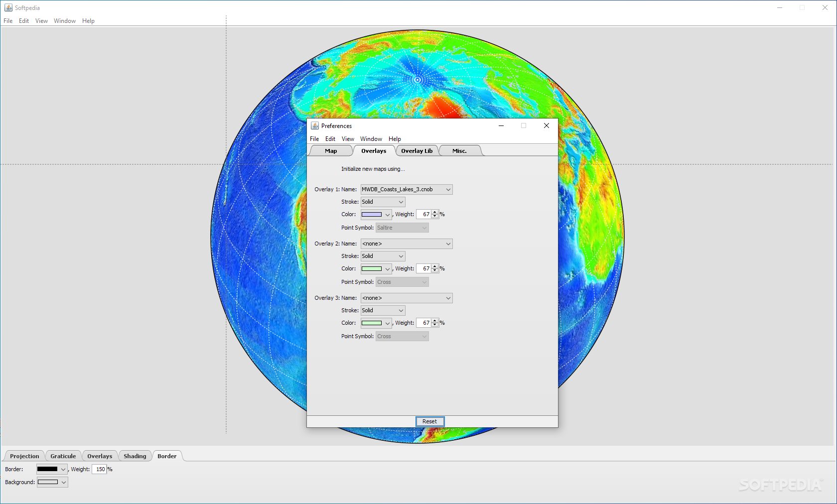
Task: Select the Overlays tab in Preferences
Action: point(374,151)
